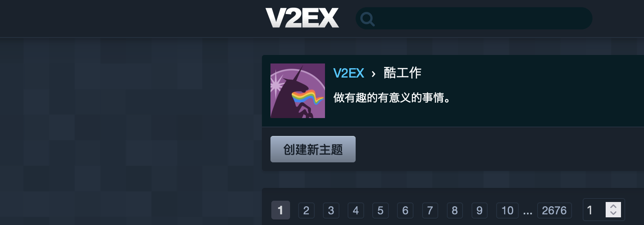Open page 10 of topics
This screenshot has height=225, width=644.
click(x=507, y=211)
